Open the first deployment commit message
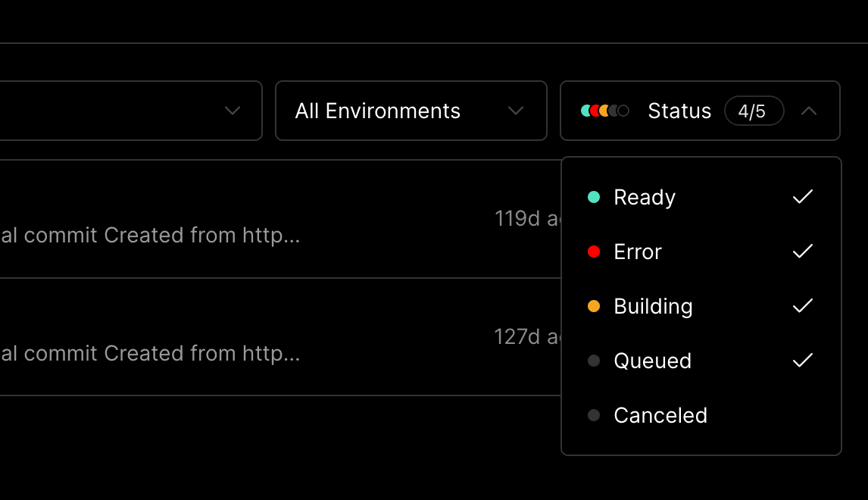868x500 pixels. [151, 235]
